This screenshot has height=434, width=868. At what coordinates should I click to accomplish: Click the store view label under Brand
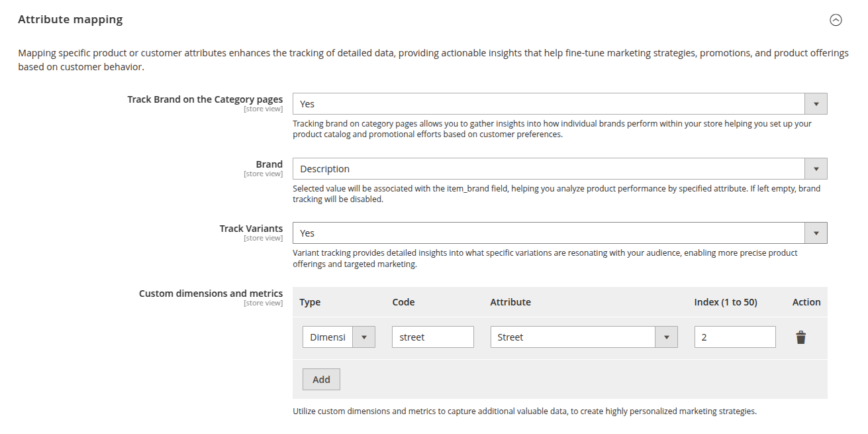(264, 173)
